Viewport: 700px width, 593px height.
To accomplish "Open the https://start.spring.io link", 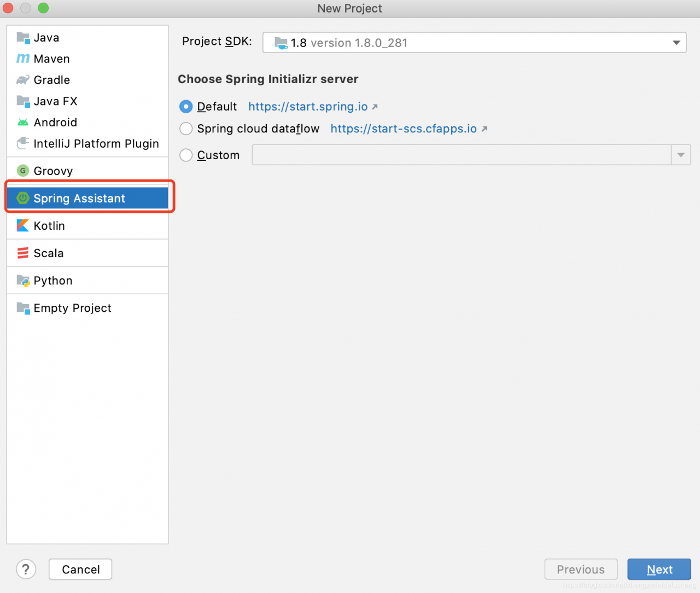I will click(x=308, y=107).
